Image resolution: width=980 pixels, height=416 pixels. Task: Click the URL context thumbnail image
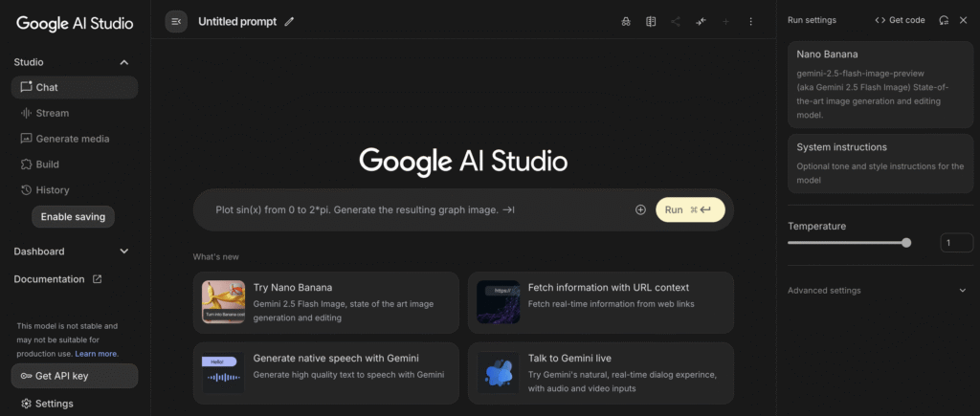[499, 301]
